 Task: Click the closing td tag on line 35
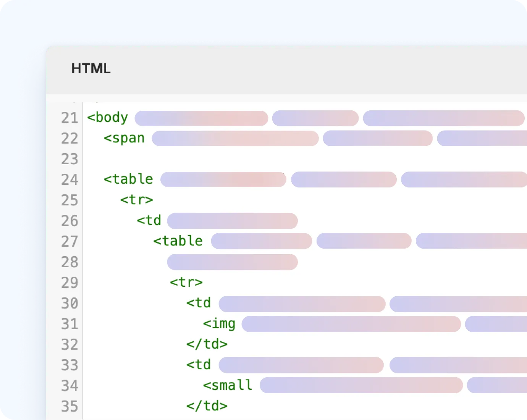tap(207, 406)
